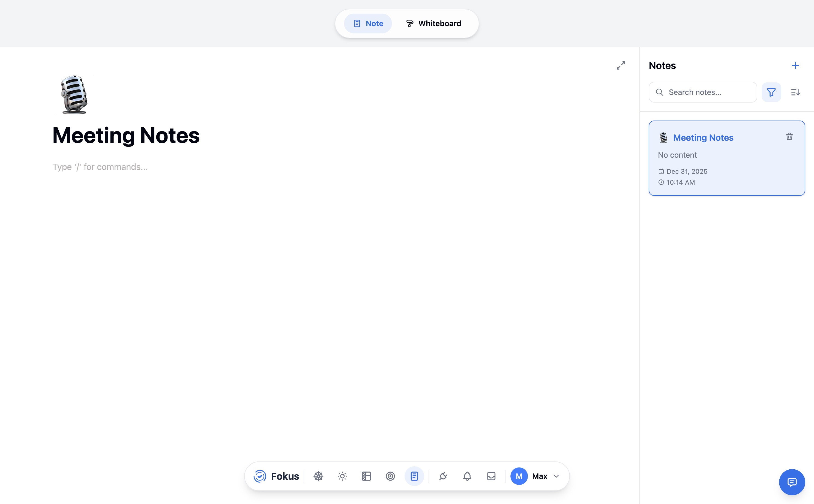The height and width of the screenshot is (504, 814).
Task: Create a new note with the plus button
Action: click(796, 65)
